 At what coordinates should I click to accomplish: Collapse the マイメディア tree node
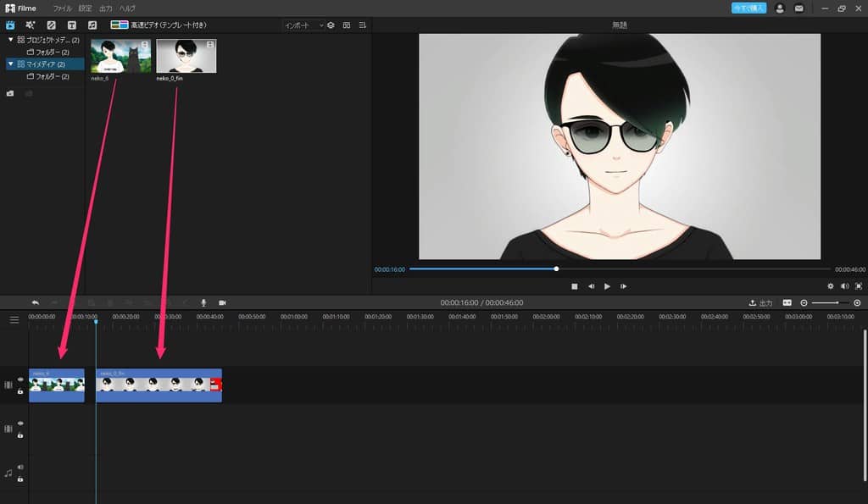(x=10, y=64)
